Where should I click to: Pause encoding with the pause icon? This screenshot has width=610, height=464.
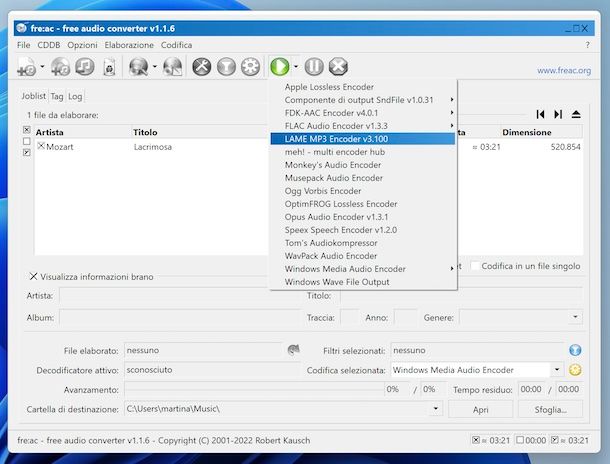click(x=314, y=67)
